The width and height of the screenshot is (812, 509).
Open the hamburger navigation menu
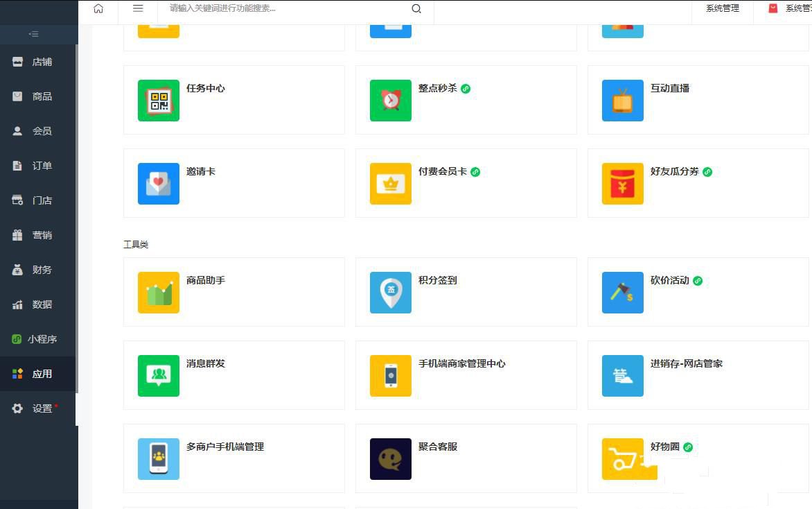pos(138,8)
